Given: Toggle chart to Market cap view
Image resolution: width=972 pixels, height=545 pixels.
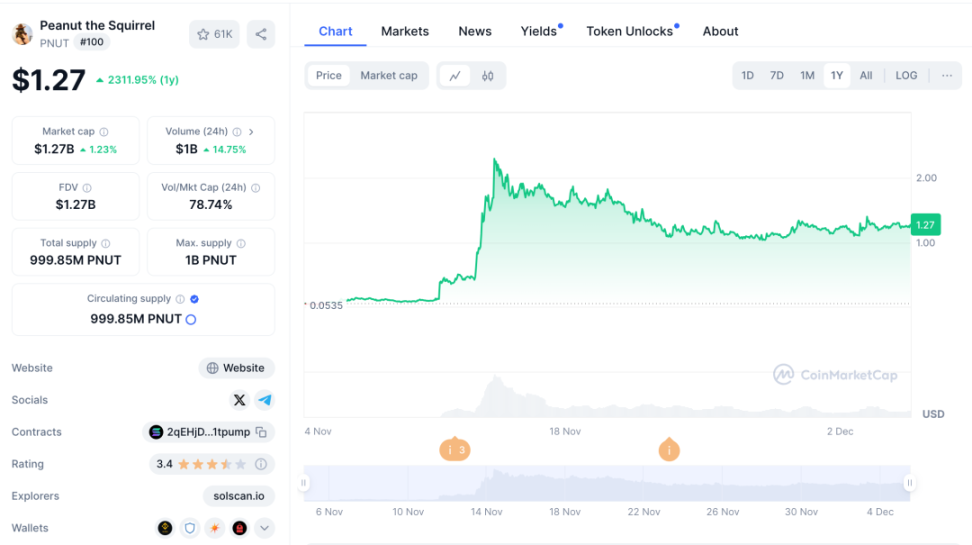Looking at the screenshot, I should (x=388, y=76).
